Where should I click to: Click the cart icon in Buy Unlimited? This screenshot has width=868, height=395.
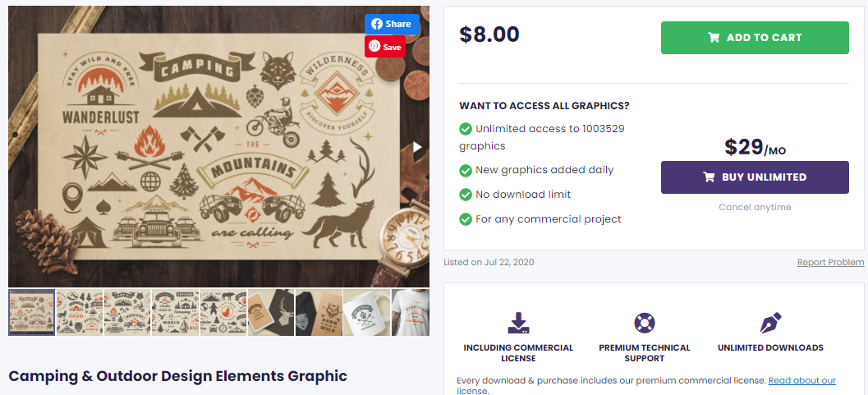click(x=709, y=177)
